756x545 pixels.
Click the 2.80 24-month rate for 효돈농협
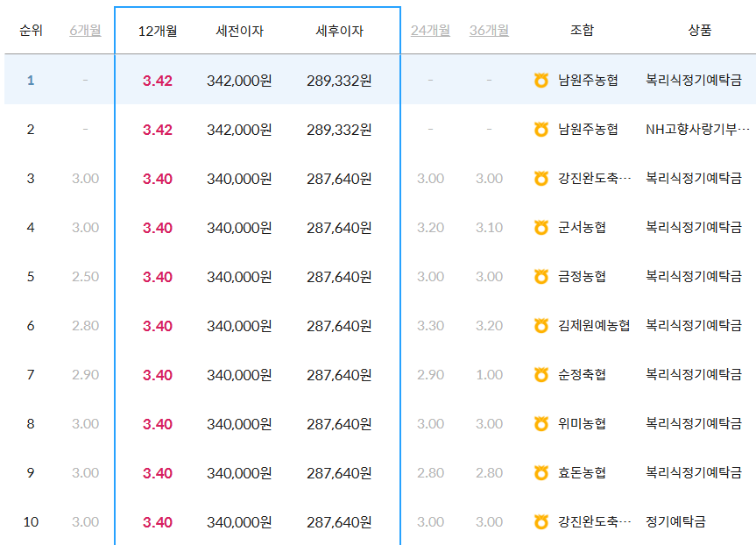[430, 473]
